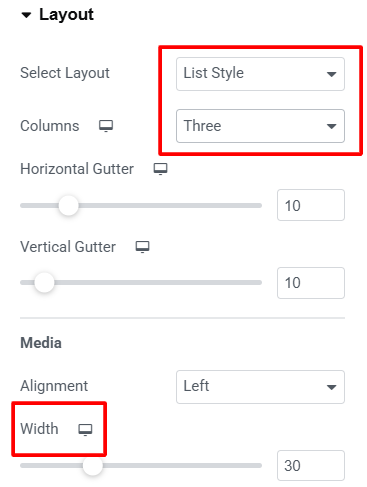Open the Media Alignment dropdown

click(x=260, y=387)
